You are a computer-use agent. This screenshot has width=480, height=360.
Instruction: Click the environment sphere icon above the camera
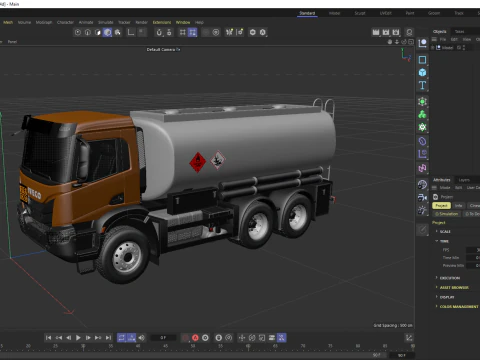tap(422, 184)
